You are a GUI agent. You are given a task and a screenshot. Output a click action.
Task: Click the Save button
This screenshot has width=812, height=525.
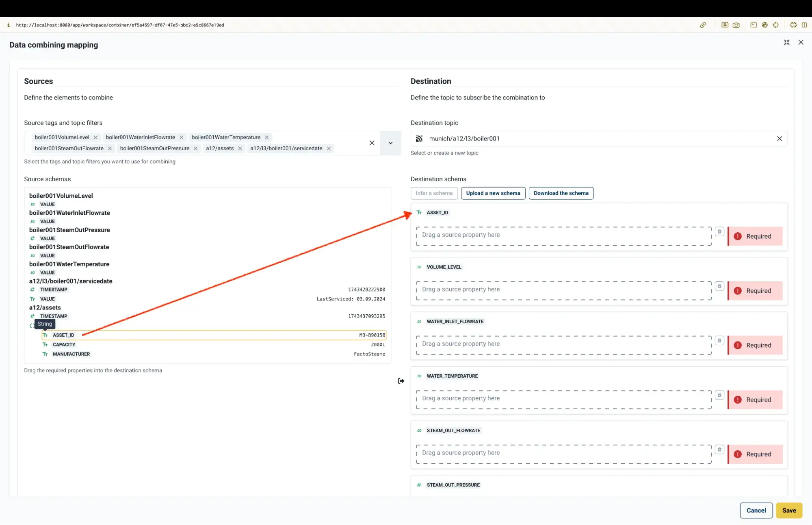[x=789, y=510]
